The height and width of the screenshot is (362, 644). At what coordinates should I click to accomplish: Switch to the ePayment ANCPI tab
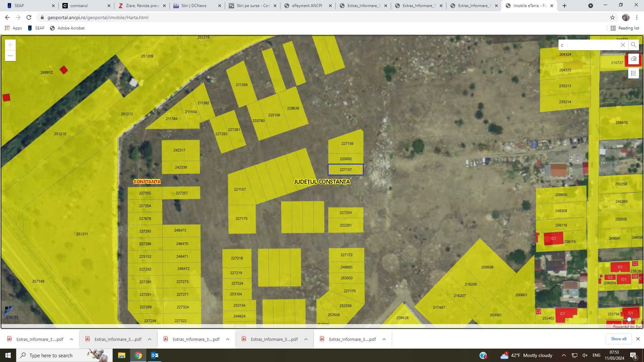308,6
